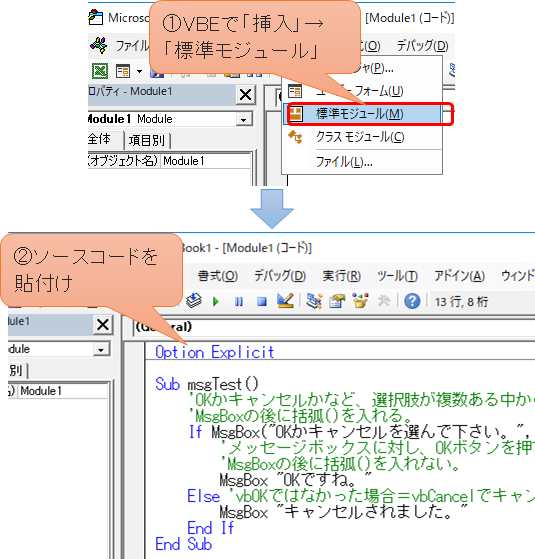Click the Reset stop square icon
Image resolution: width=535 pixels, height=559 pixels.
(262, 302)
